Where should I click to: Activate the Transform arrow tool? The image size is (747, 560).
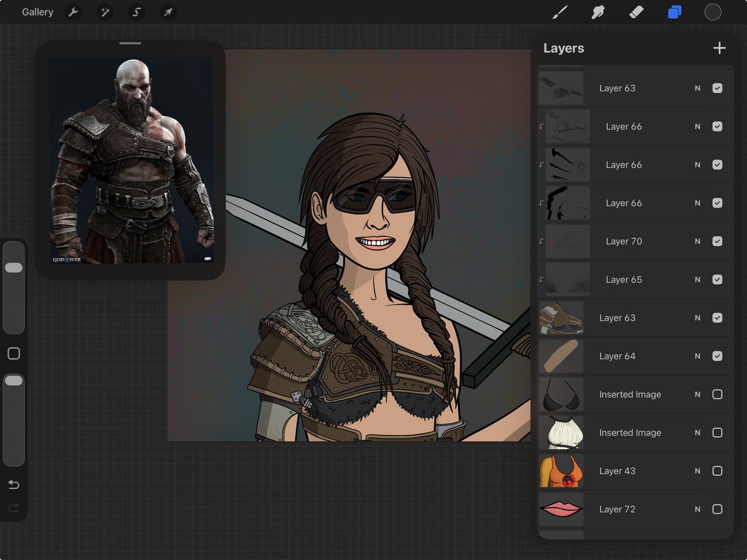(x=168, y=12)
